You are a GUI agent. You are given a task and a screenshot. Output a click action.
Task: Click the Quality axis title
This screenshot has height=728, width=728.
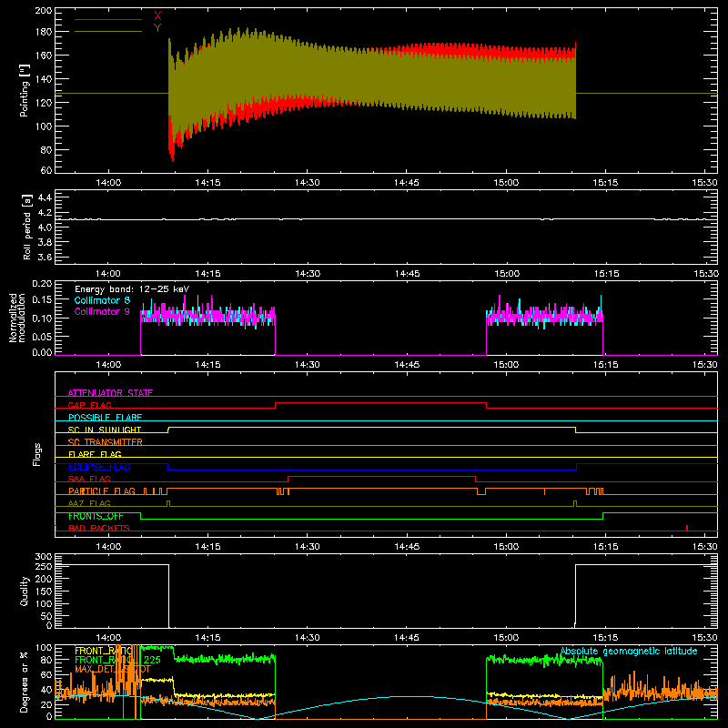pyautogui.click(x=25, y=591)
